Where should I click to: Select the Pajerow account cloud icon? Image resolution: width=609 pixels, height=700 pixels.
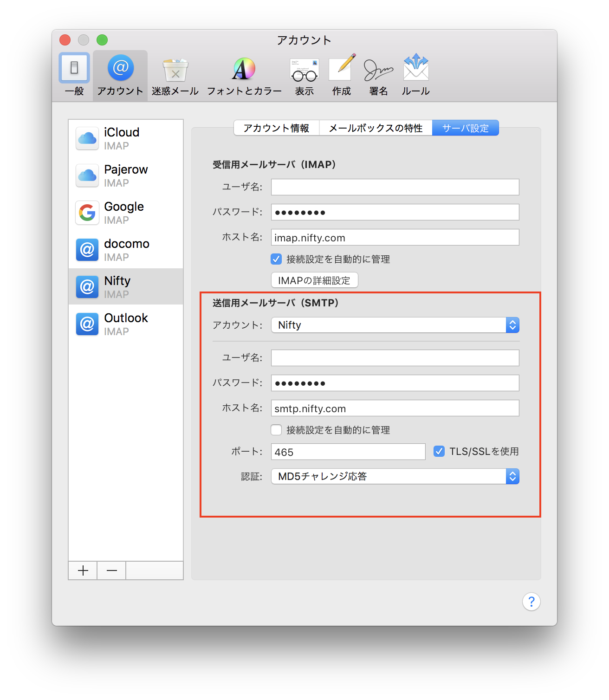(x=87, y=175)
